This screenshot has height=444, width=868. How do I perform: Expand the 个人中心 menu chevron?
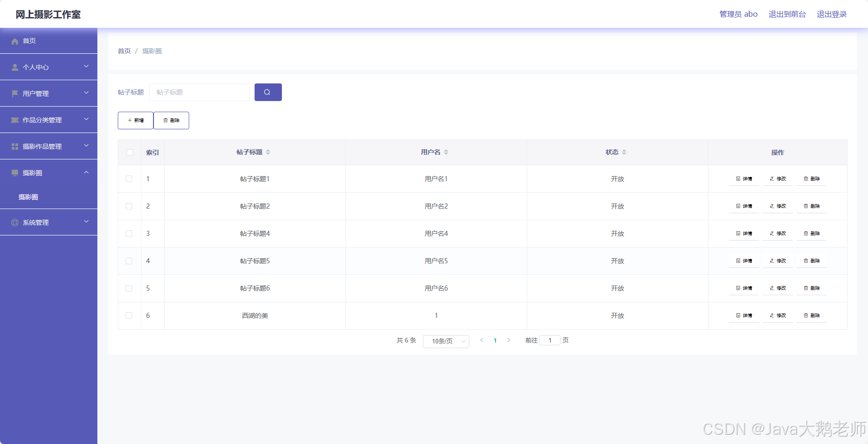86,67
